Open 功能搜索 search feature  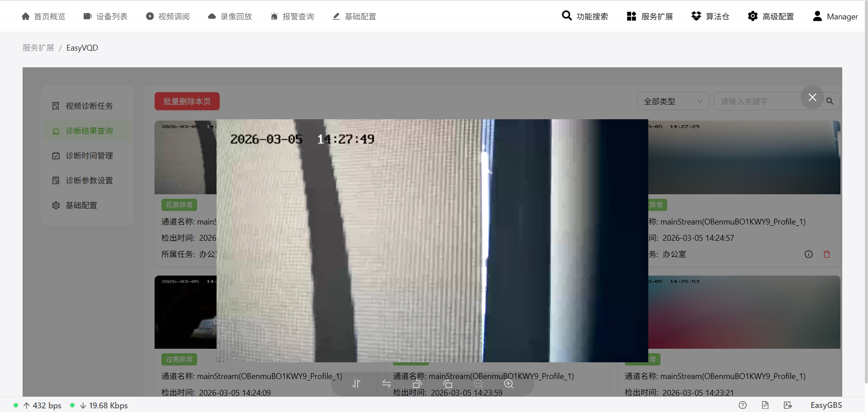click(585, 16)
